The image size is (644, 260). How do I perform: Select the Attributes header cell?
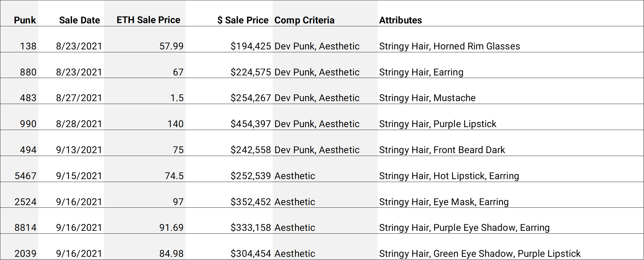[510, 13]
